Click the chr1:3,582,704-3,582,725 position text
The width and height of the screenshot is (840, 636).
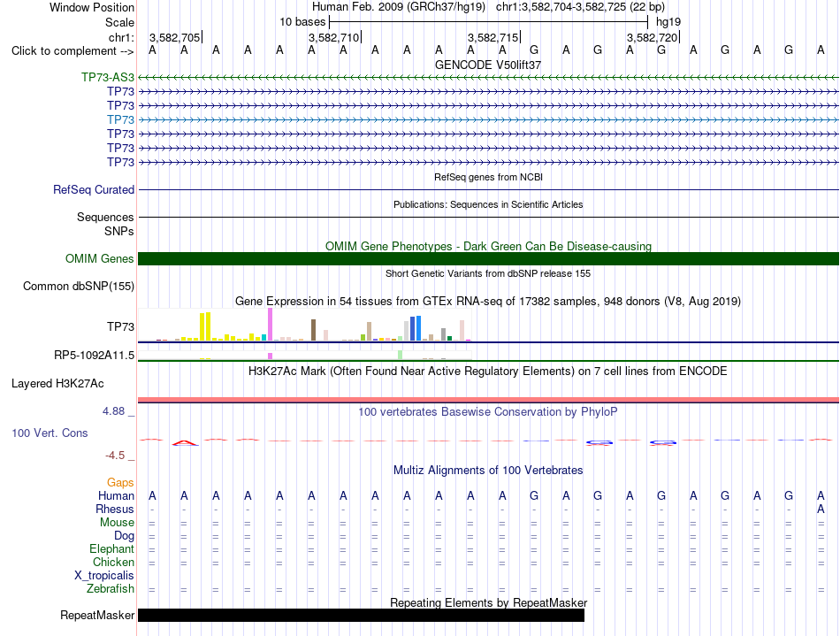580,7
